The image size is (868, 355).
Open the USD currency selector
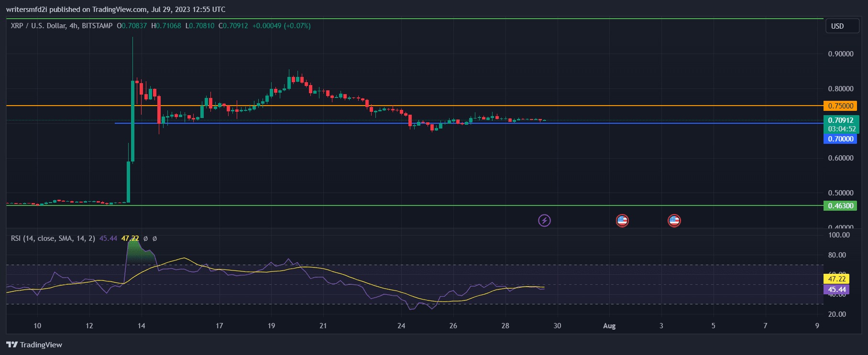click(842, 26)
